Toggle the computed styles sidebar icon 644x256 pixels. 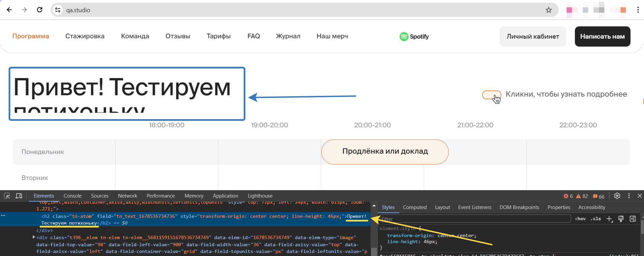(x=633, y=219)
